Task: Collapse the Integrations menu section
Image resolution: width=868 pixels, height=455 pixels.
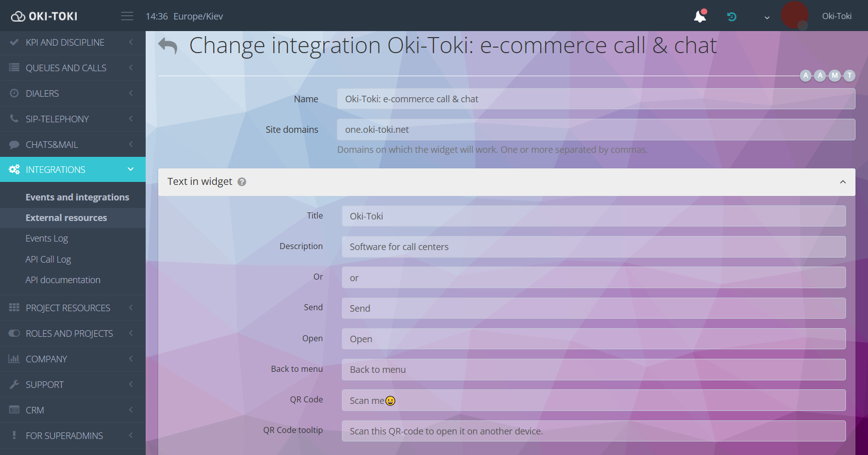Action: (73, 169)
